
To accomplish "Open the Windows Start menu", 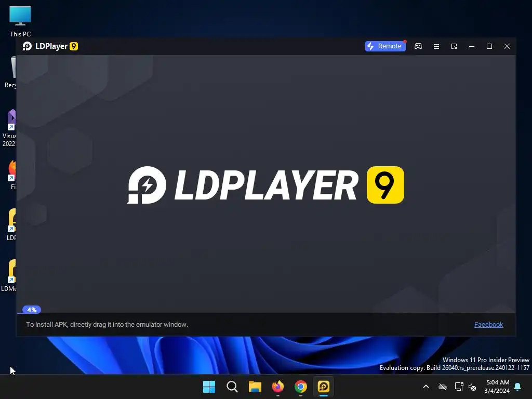I will 209,387.
